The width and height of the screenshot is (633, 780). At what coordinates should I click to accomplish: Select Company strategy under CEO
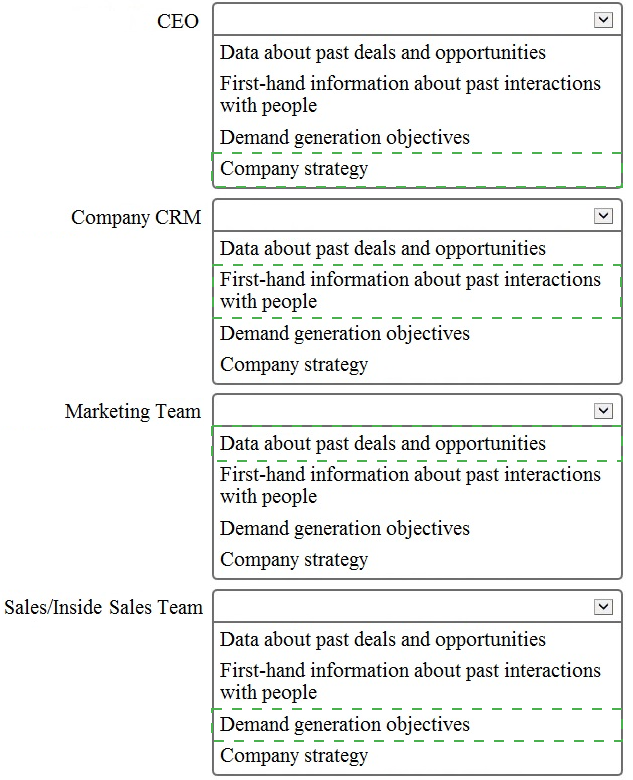417,169
